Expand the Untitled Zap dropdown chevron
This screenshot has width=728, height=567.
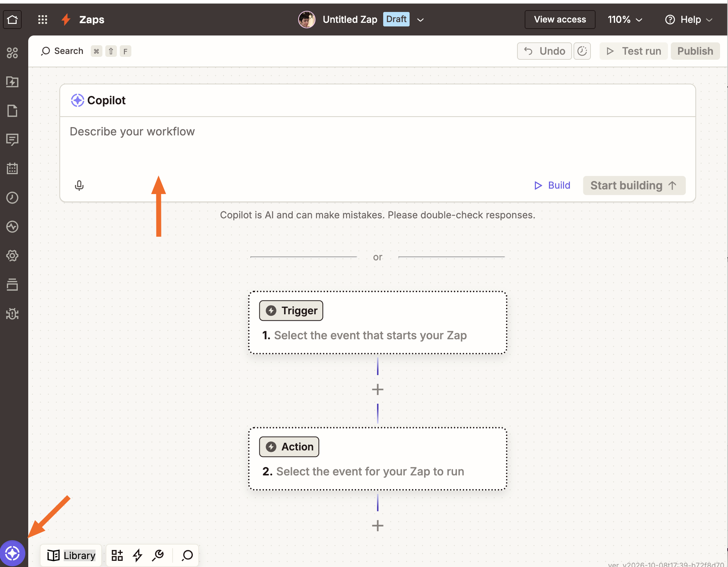pos(420,20)
